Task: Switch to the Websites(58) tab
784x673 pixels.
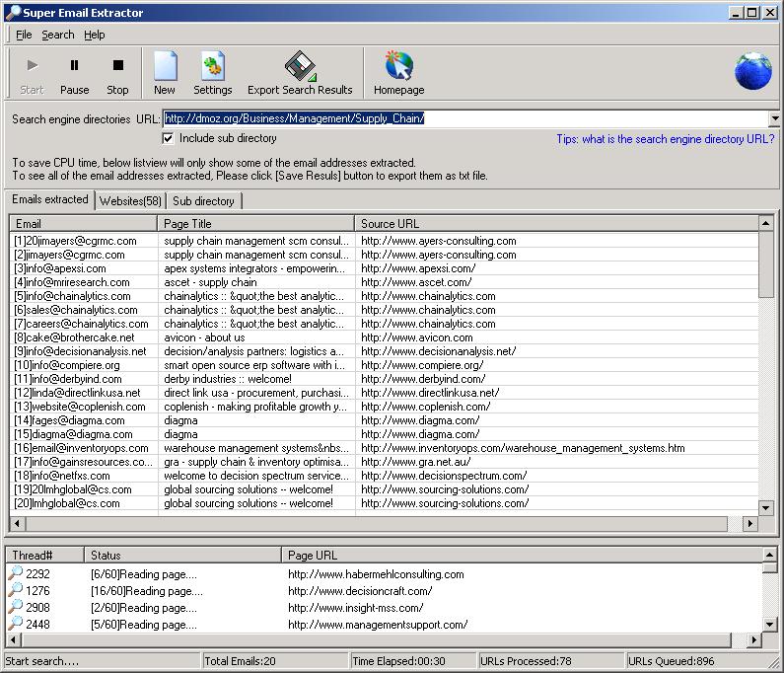Action: 129,201
